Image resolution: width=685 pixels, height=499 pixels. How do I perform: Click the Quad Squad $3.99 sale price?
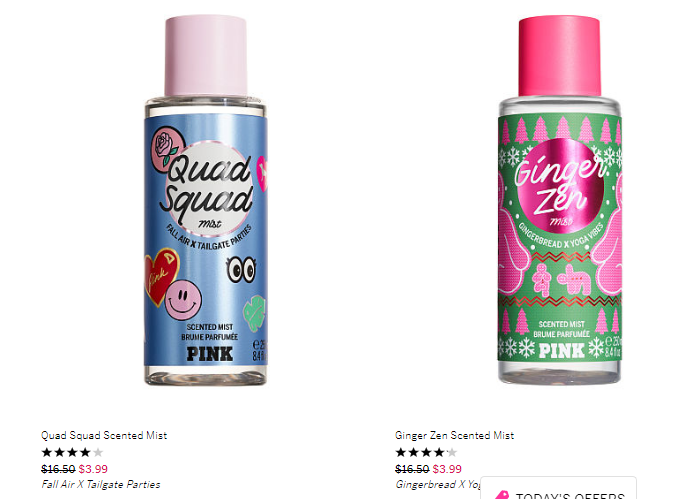(93, 469)
